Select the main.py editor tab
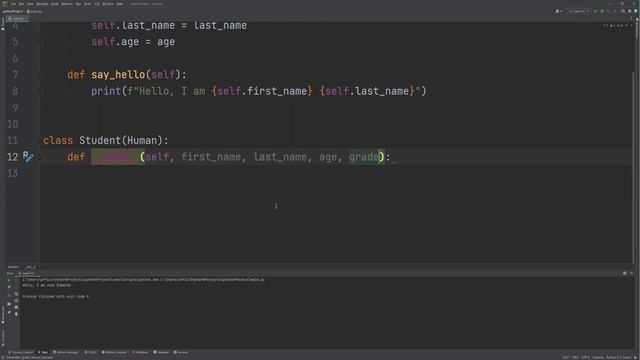The height and width of the screenshot is (360, 640). point(18,19)
